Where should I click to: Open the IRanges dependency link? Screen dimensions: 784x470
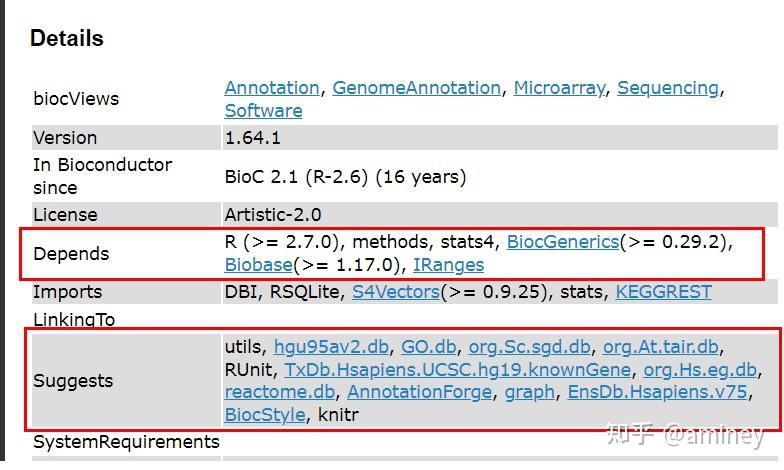point(448,265)
